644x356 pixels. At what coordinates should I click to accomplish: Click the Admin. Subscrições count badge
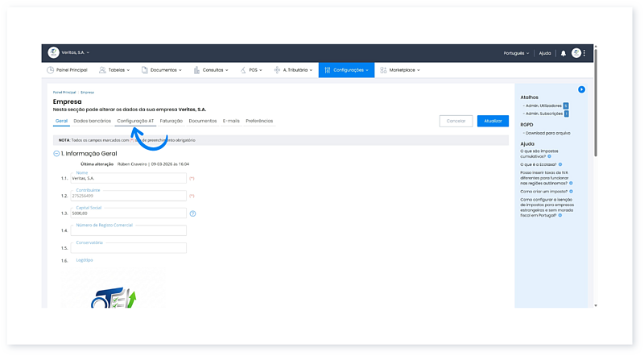coord(566,114)
